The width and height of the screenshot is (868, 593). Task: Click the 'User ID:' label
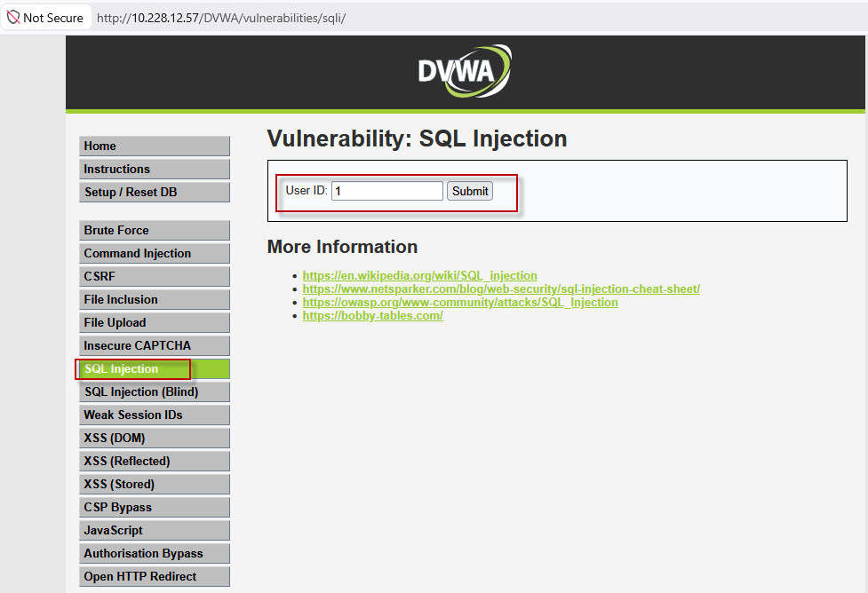307,190
